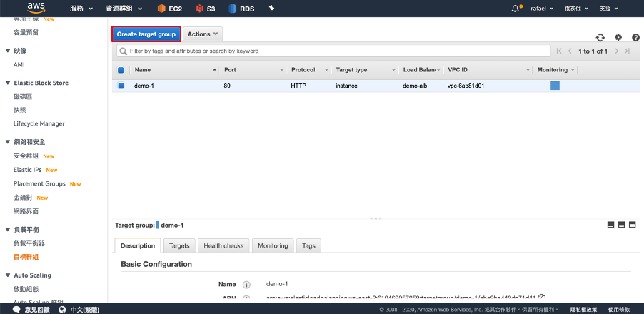Select split details pane layout icon
The image size is (644, 314).
coord(621,225)
